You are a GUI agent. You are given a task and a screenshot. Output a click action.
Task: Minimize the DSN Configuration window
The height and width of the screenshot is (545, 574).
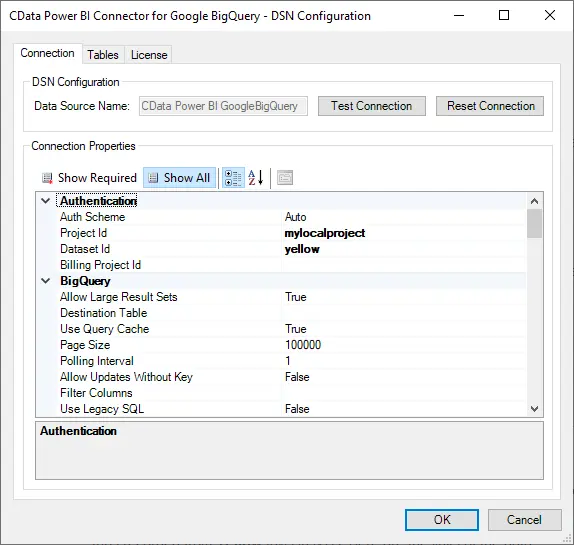[x=459, y=15]
